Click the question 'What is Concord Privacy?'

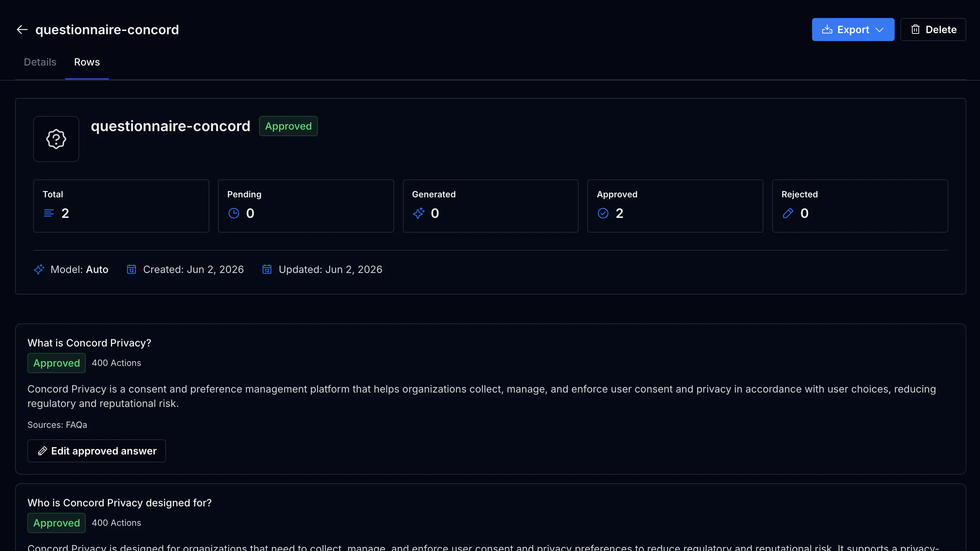coord(89,343)
